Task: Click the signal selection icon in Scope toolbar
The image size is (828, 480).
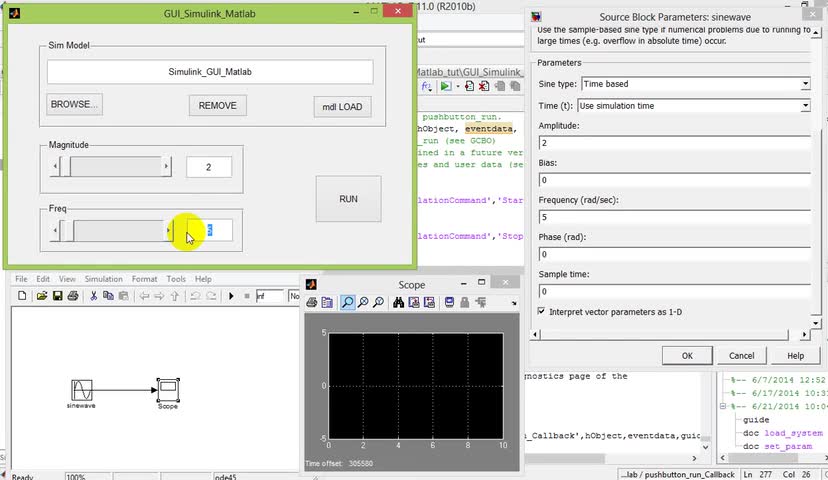Action: tap(481, 302)
